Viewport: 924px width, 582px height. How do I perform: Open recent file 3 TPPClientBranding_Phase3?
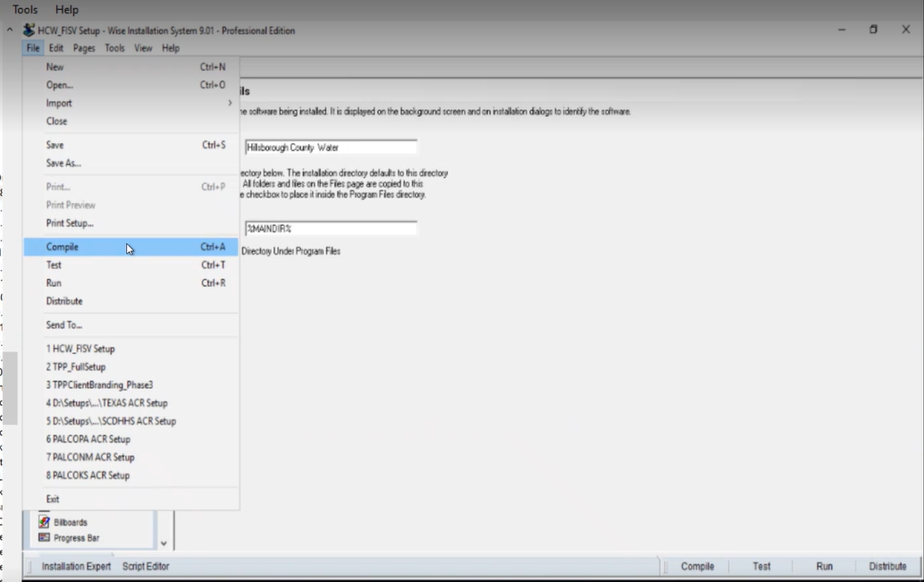pyautogui.click(x=130, y=384)
